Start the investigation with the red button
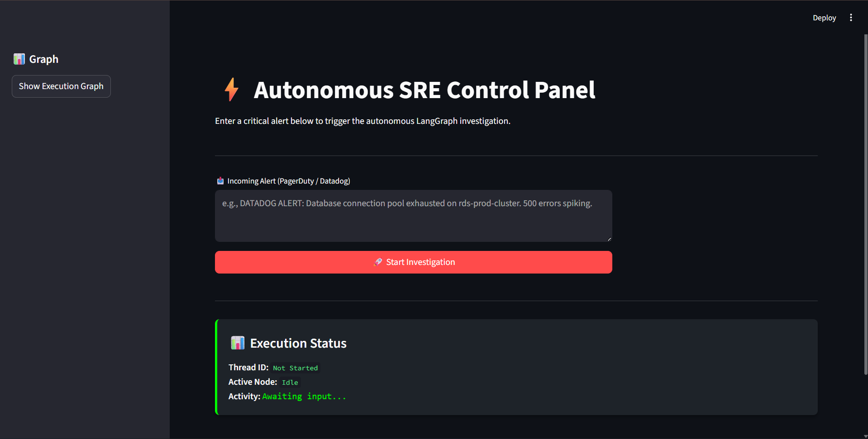This screenshot has height=439, width=868. pyautogui.click(x=413, y=262)
